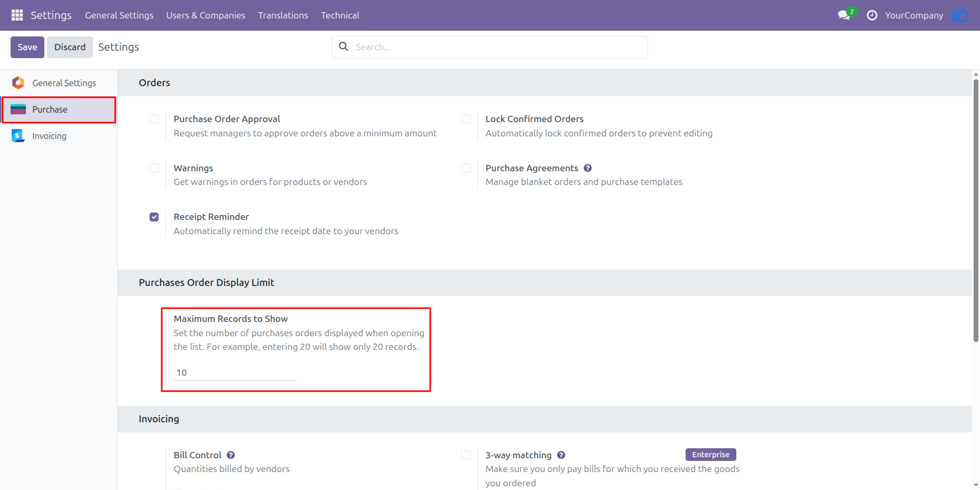Open the conversations chat icon
The width and height of the screenshot is (980, 490).
(844, 15)
